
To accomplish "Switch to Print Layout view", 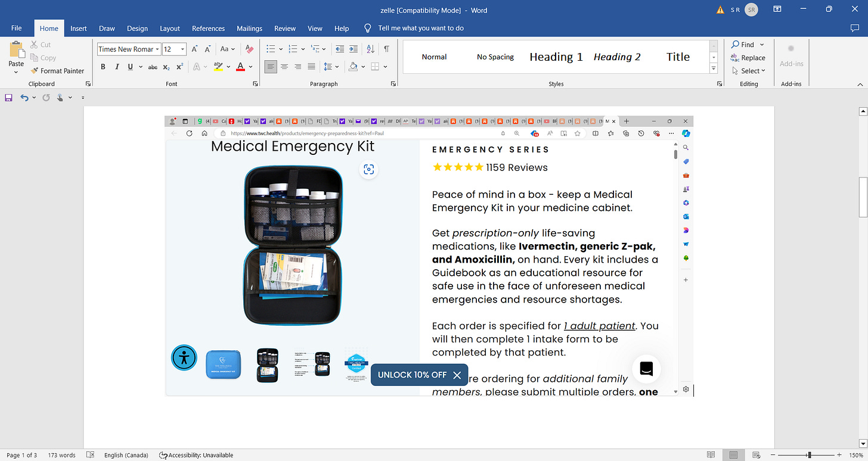I will tap(733, 455).
